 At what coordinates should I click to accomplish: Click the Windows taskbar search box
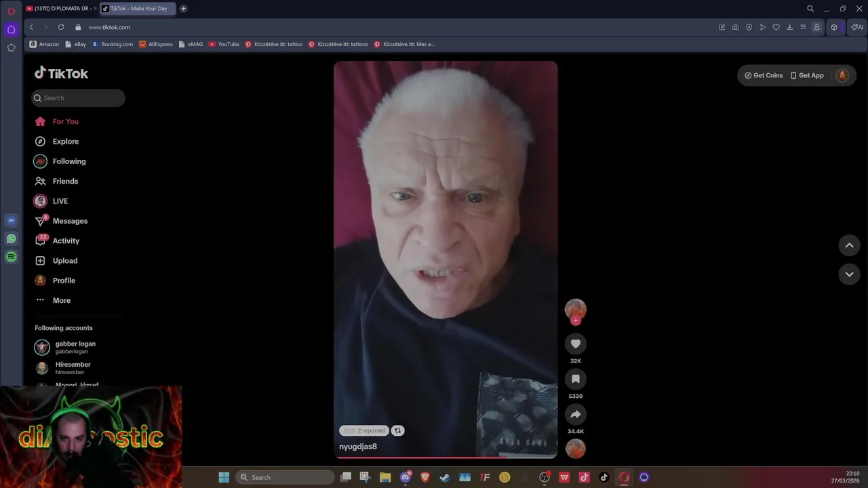285,477
